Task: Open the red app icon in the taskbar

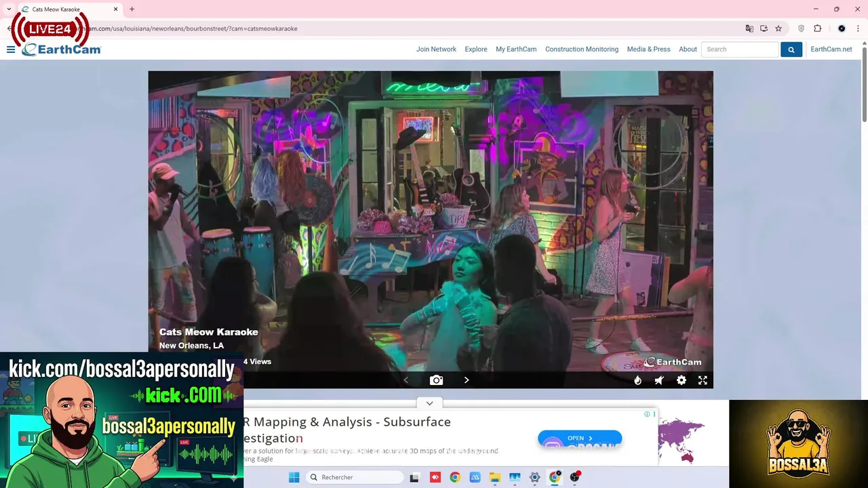Action: (435, 477)
